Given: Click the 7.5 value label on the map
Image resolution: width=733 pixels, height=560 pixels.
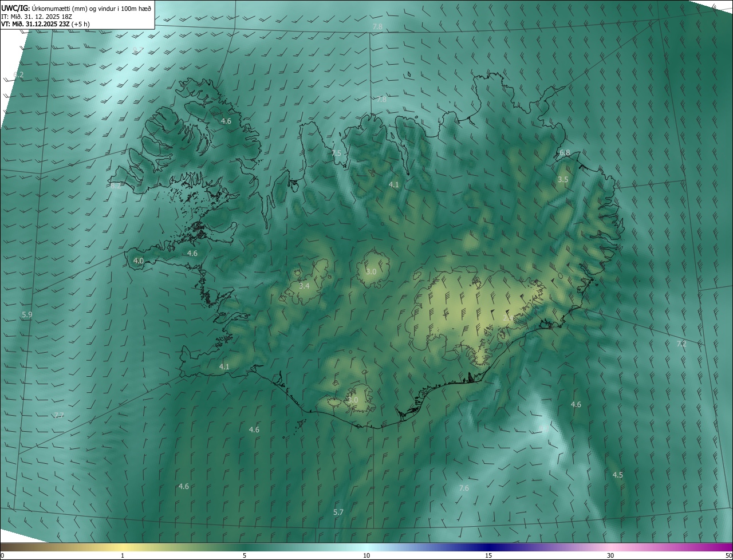Looking at the screenshot, I should (336, 153).
